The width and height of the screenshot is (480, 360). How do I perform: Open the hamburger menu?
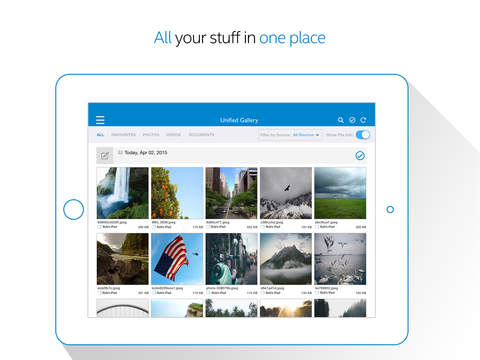(x=100, y=120)
